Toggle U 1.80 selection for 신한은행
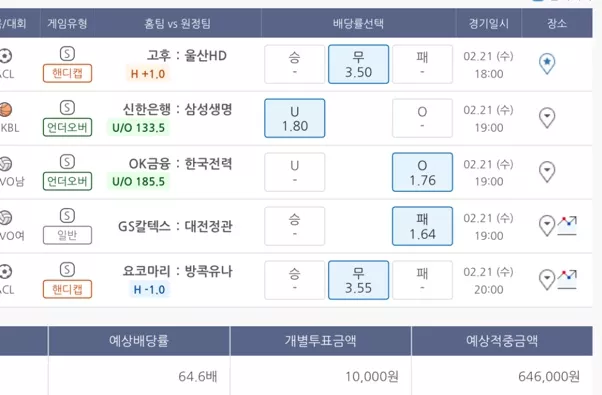 (x=294, y=118)
